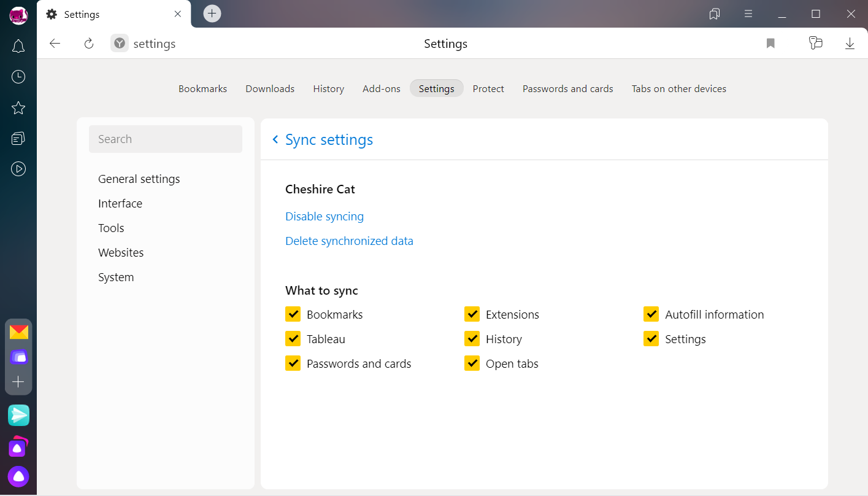Uncheck the Open tabs sync checkbox

coord(472,363)
